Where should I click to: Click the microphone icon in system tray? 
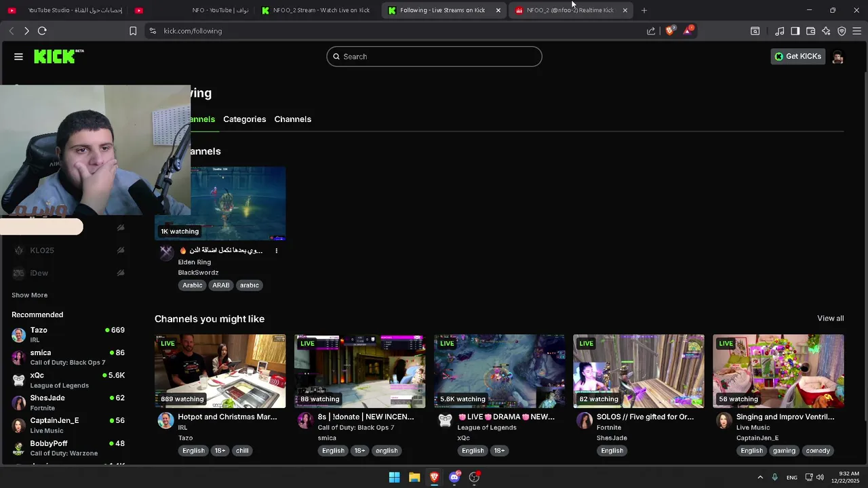tap(774, 477)
